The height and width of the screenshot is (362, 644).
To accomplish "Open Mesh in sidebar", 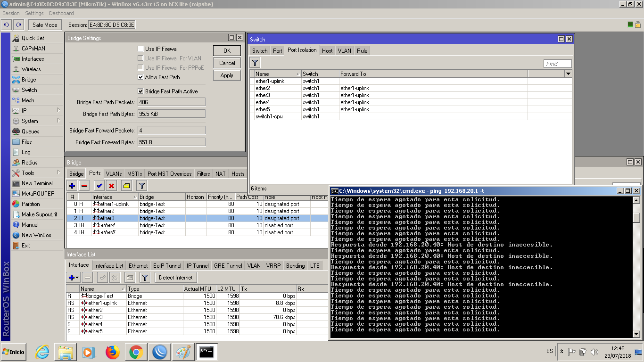I will [x=28, y=100].
